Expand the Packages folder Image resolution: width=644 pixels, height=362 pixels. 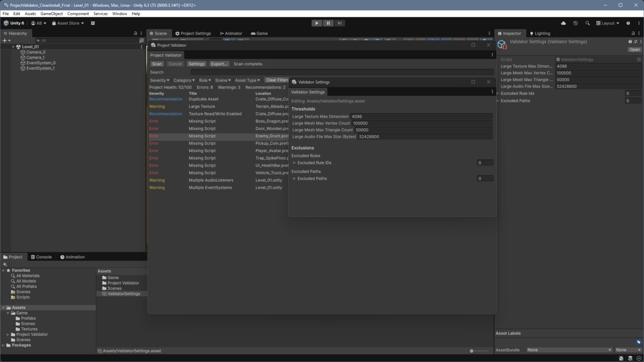pos(3,345)
